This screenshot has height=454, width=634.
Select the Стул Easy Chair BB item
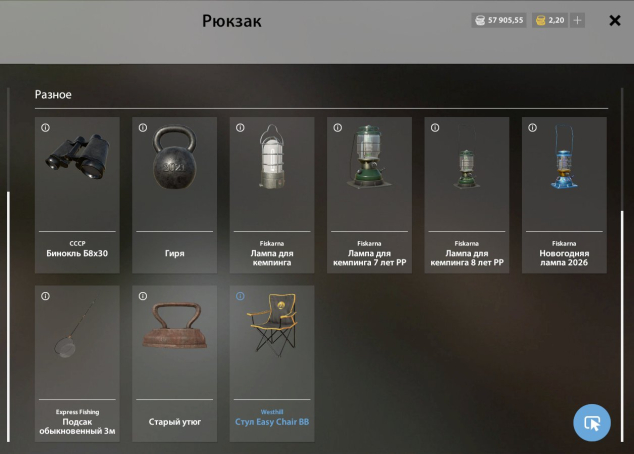click(272, 363)
